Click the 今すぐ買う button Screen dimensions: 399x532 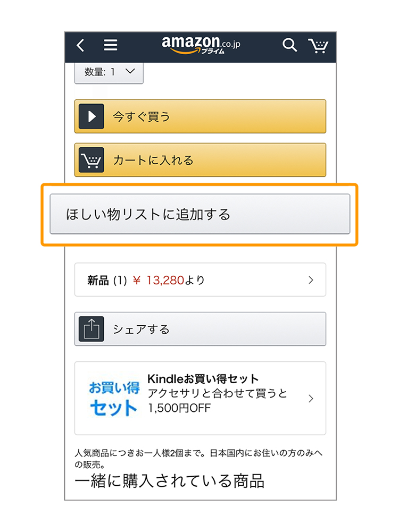point(201,116)
